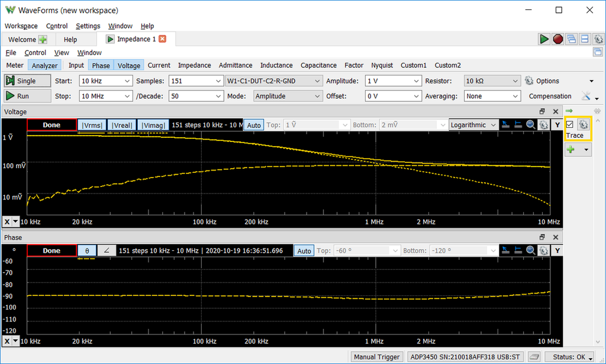Toggle the |Vimag| trace button
Screen dimensions: 606x364
(153, 125)
